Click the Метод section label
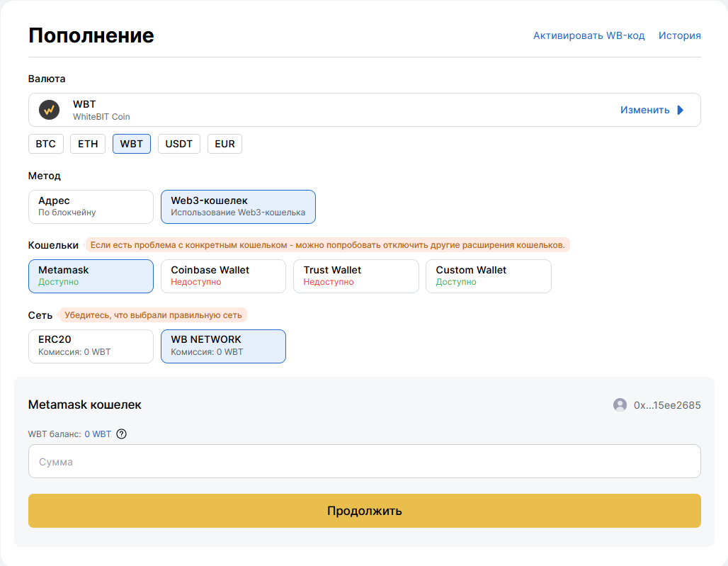Screen dimensions: 728x566 [44, 176]
